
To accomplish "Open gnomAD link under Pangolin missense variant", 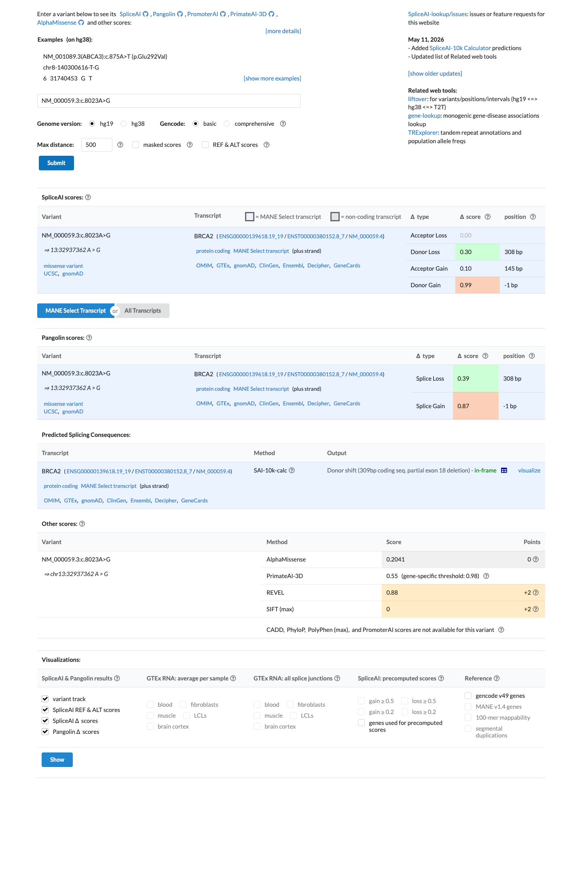I will (73, 412).
